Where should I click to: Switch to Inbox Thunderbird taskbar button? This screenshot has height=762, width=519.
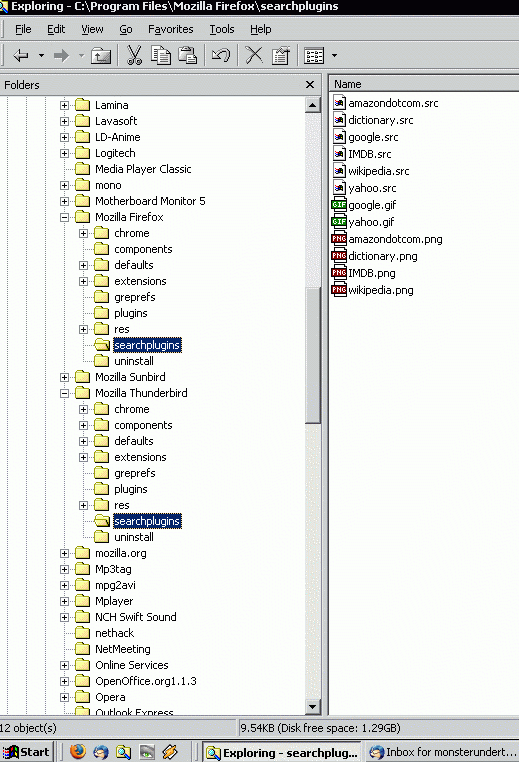coord(443,752)
